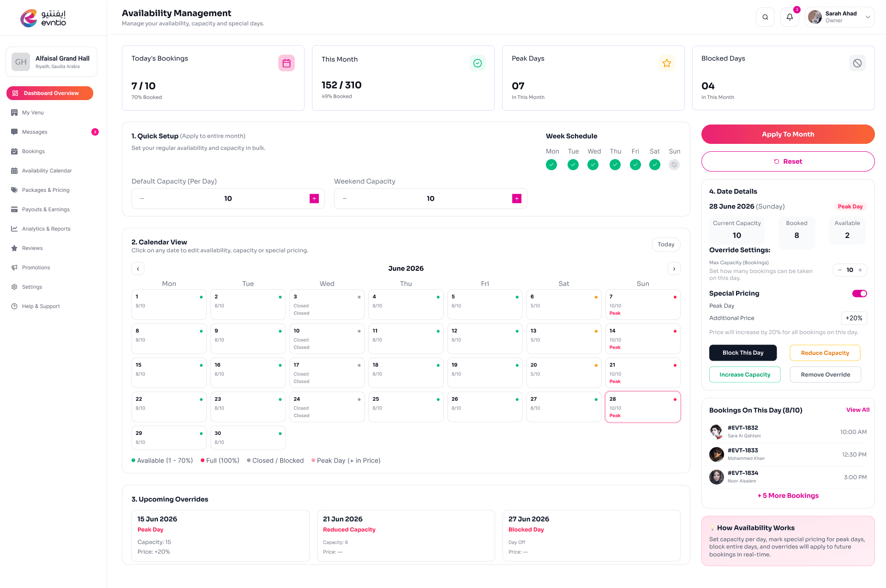
Task: Open booking #EVT-1833 row
Action: point(788,455)
